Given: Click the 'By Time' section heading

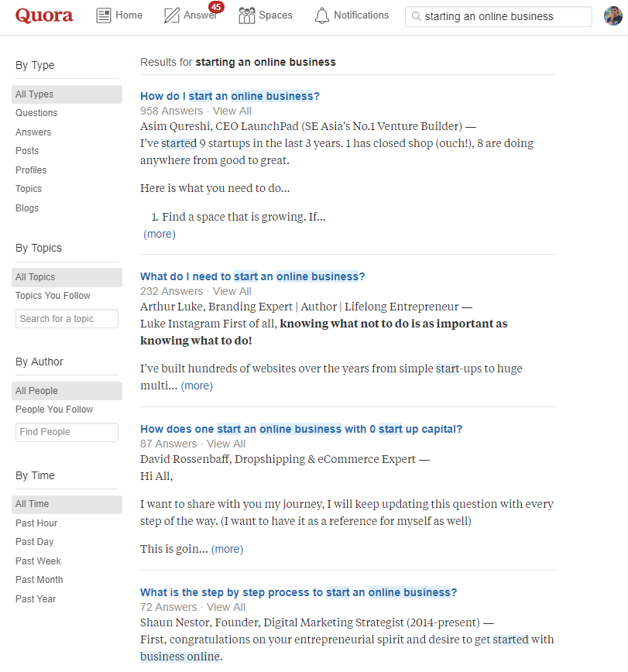Looking at the screenshot, I should pos(35,475).
